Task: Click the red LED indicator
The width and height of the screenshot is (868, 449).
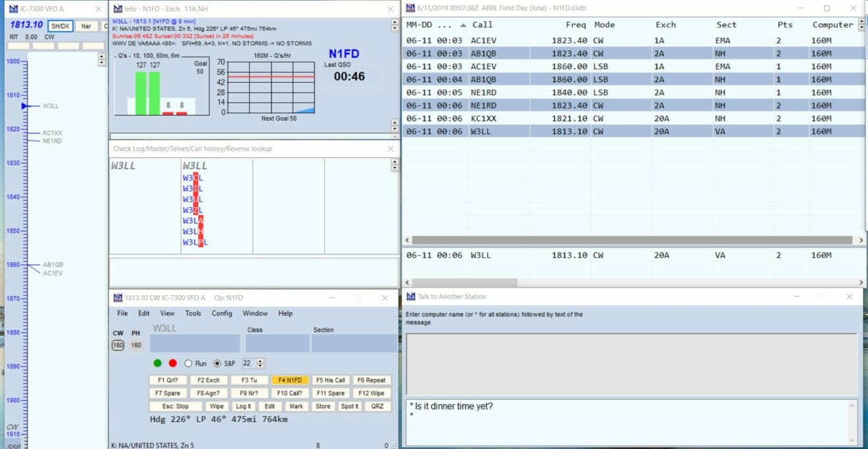Action: click(173, 364)
